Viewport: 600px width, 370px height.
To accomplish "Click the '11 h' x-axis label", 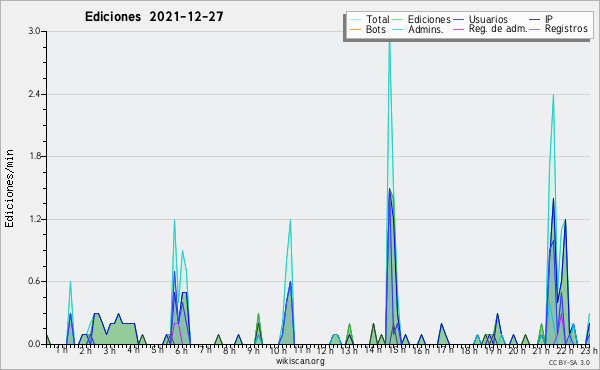I will click(302, 350).
